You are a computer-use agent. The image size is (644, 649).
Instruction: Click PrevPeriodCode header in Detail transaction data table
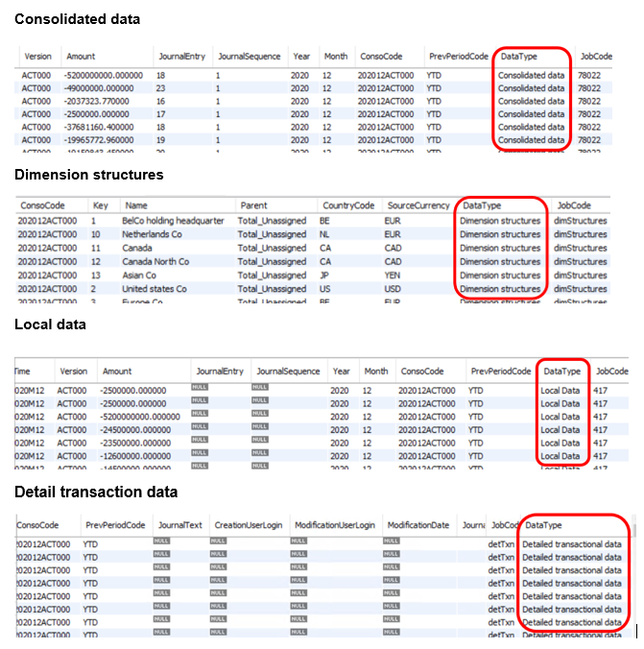tap(115, 525)
